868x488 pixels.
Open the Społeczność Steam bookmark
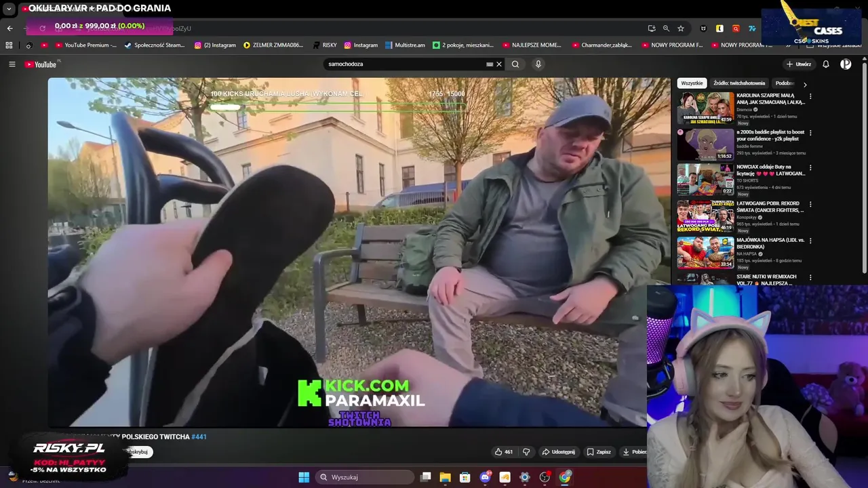154,45
